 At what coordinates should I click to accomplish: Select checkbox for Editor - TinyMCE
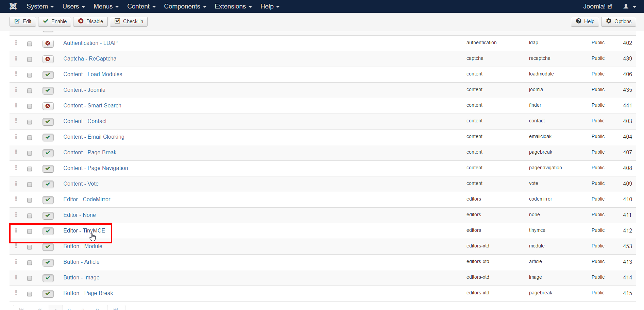(30, 231)
